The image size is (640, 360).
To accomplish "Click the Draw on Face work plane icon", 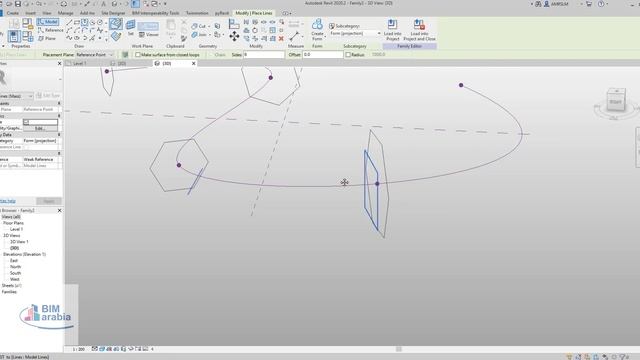I will tap(116, 24).
